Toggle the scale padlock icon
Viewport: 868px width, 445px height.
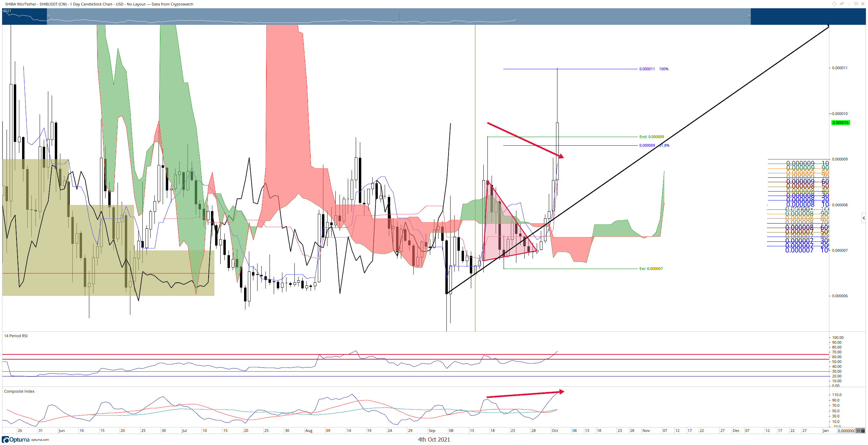(x=863, y=431)
